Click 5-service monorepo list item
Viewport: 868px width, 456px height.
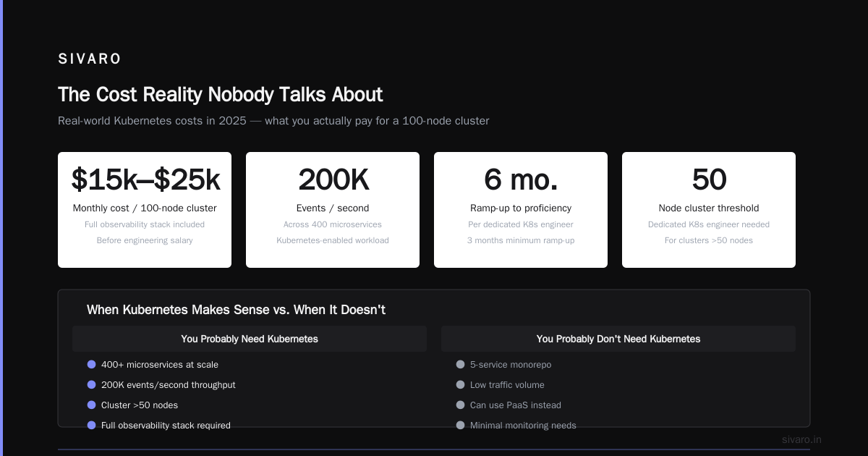coord(511,365)
